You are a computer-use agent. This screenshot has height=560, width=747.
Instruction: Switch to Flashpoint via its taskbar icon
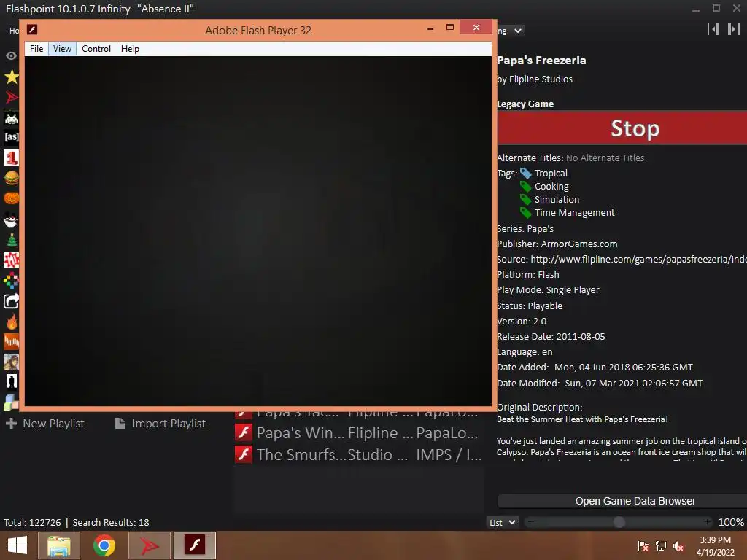(x=149, y=545)
